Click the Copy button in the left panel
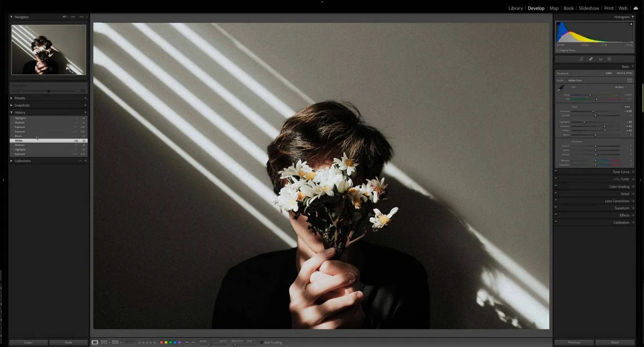This screenshot has height=347, width=644. coord(28,342)
